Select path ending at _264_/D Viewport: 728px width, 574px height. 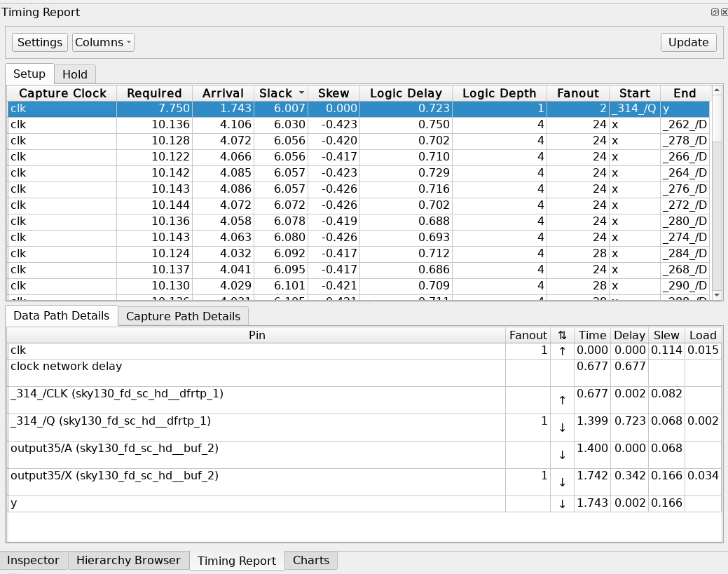pyautogui.click(x=359, y=172)
